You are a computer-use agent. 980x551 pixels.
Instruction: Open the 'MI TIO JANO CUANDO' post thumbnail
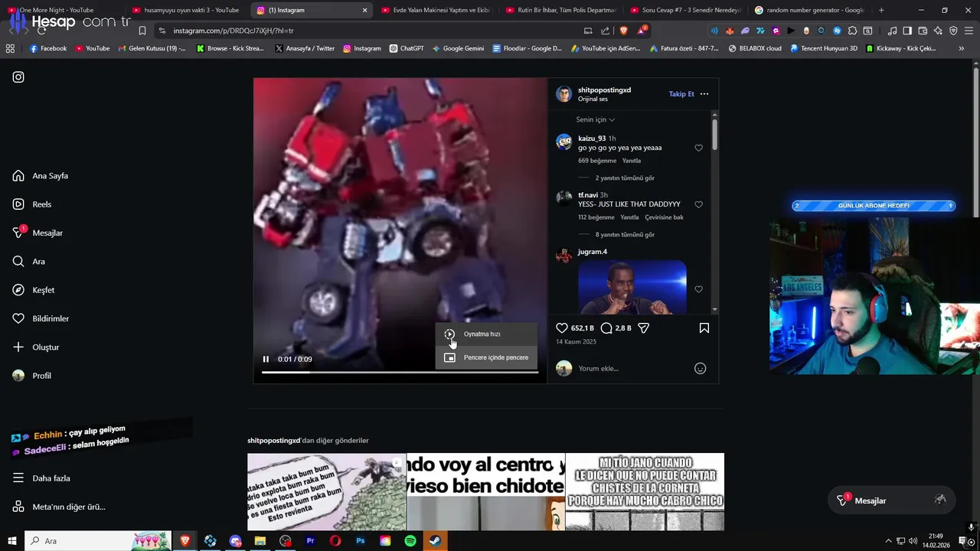[x=645, y=492]
